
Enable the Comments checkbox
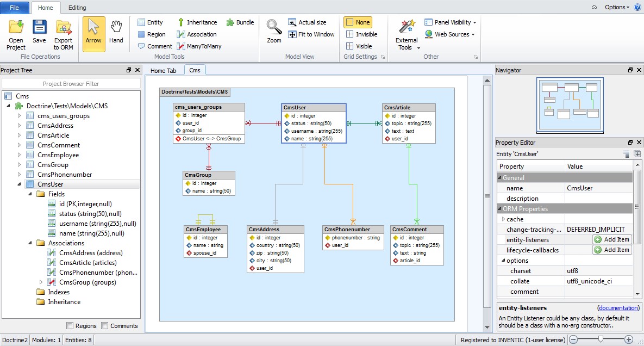click(x=105, y=326)
